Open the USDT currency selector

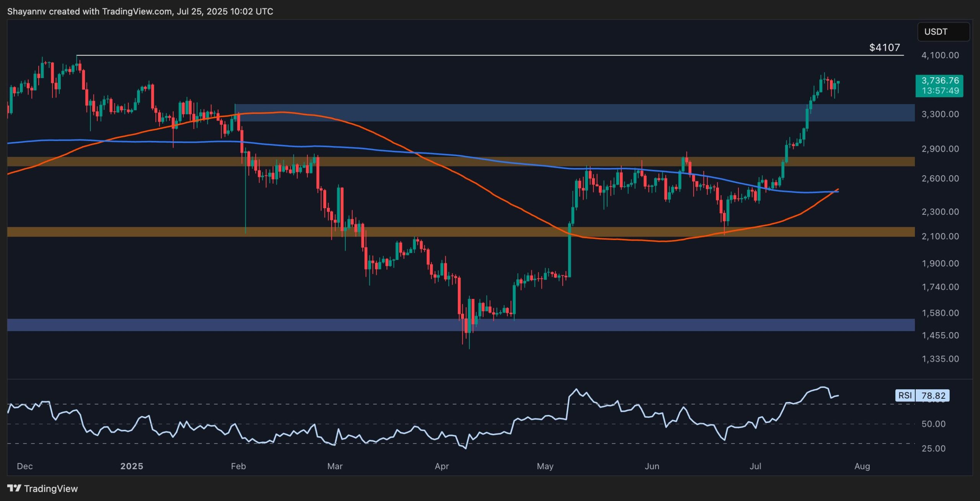tap(943, 32)
